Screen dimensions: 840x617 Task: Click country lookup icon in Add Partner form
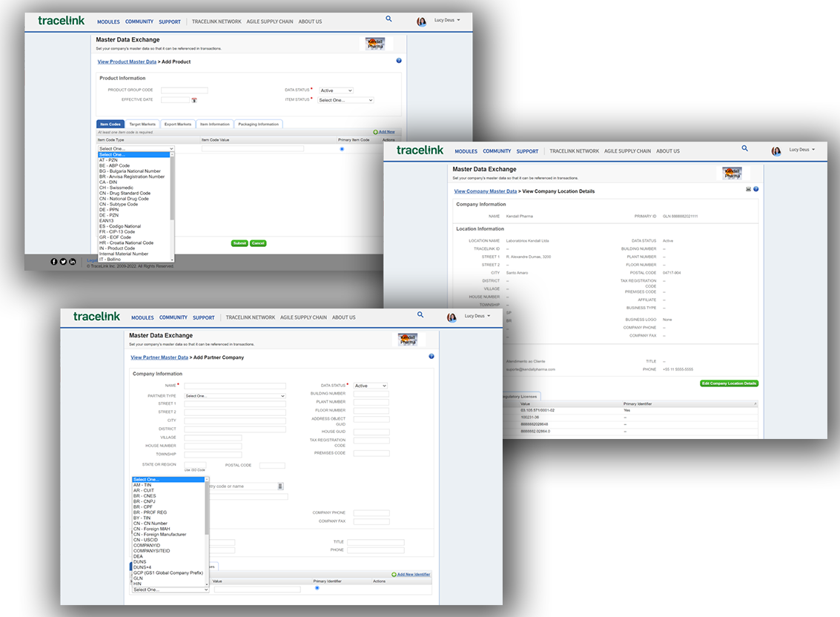point(280,486)
